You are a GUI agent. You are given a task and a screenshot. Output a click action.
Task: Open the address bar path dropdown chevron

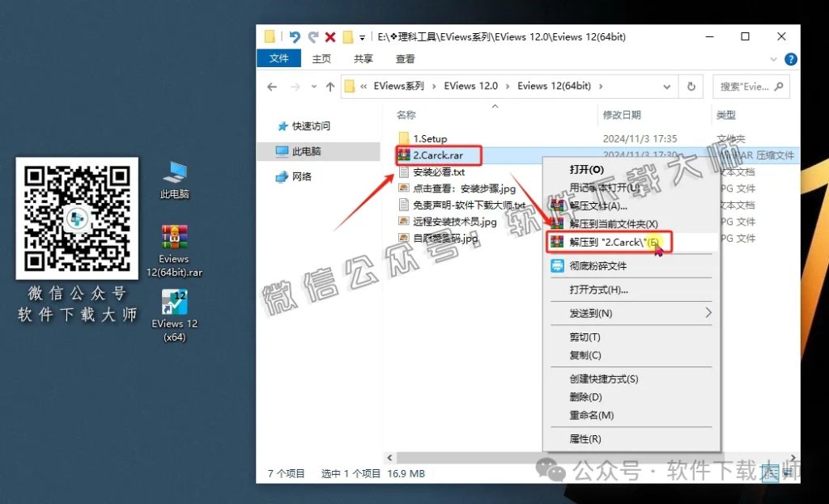(665, 86)
